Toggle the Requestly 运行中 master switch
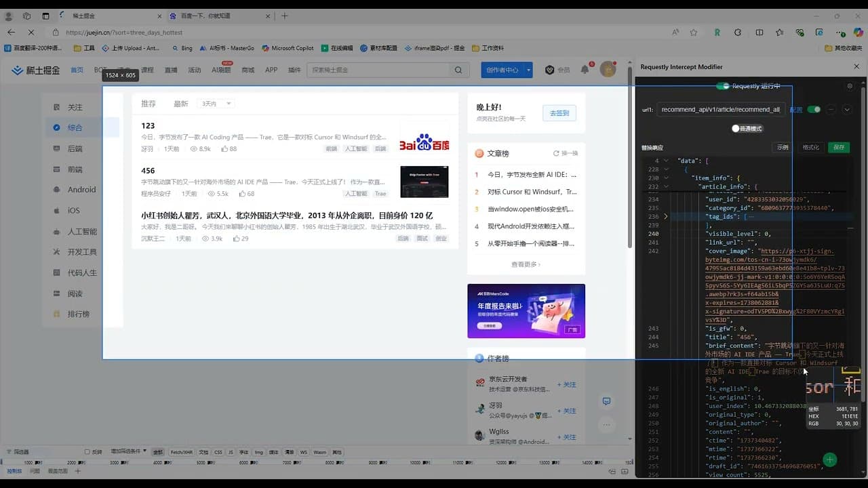This screenshot has width=868, height=488. [x=723, y=86]
